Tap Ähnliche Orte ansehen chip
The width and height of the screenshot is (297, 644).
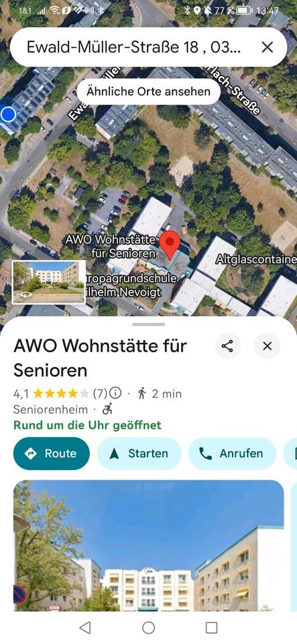coord(148,92)
